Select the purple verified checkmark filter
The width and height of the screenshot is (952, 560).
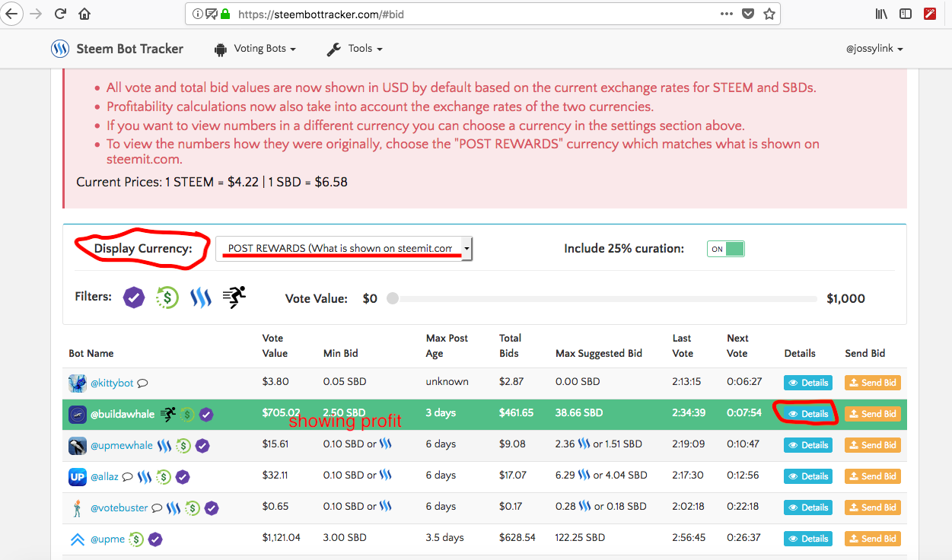134,297
